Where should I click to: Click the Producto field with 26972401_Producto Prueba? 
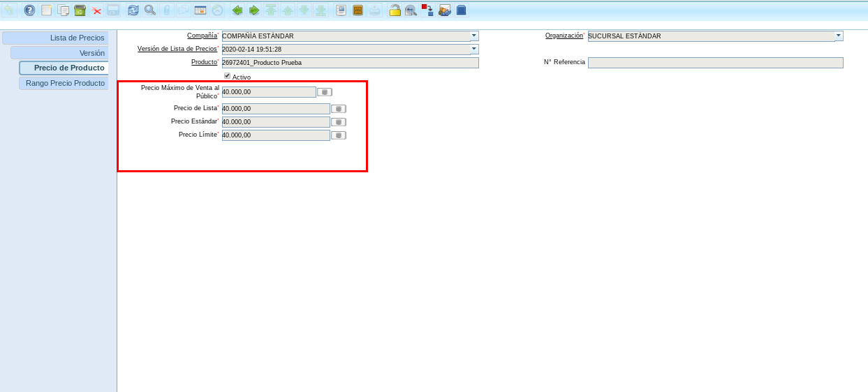point(351,63)
